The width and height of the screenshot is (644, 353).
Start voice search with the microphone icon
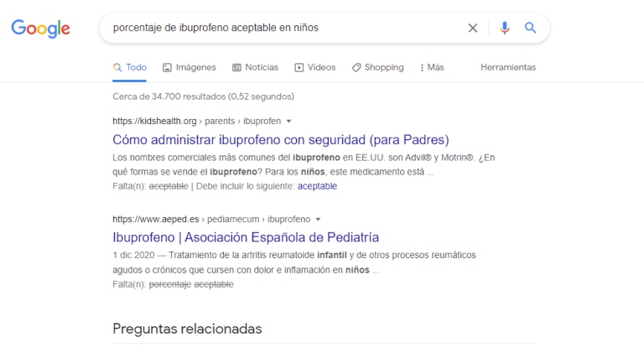point(505,28)
